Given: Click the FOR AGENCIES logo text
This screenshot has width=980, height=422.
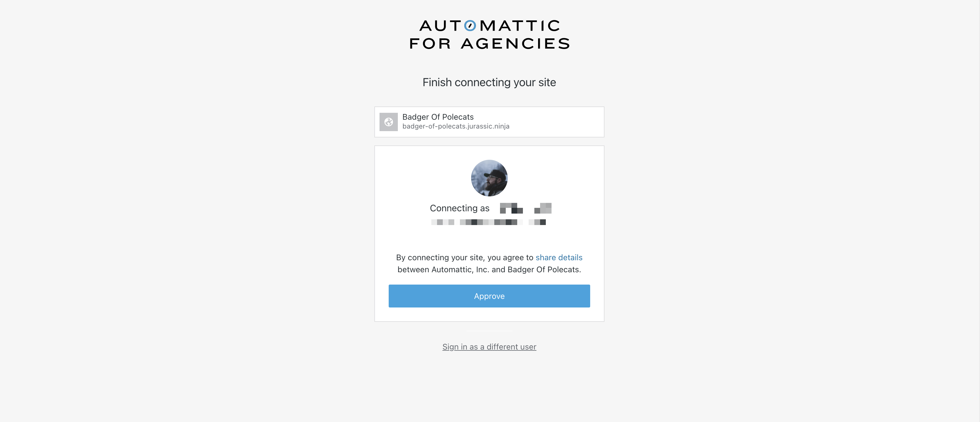Looking at the screenshot, I should tap(490, 44).
